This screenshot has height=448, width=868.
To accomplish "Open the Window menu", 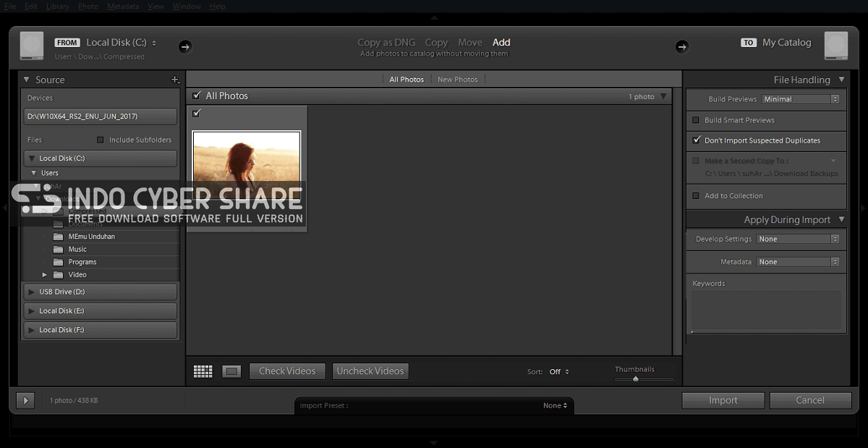I will point(187,7).
